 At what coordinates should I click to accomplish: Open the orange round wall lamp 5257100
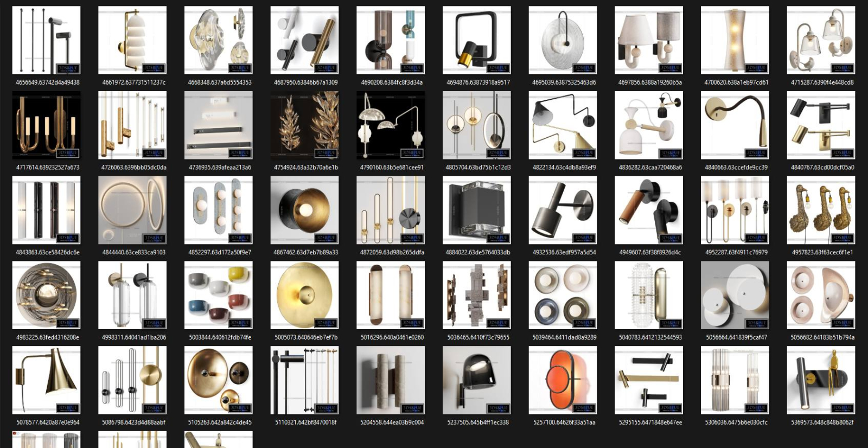click(x=563, y=380)
